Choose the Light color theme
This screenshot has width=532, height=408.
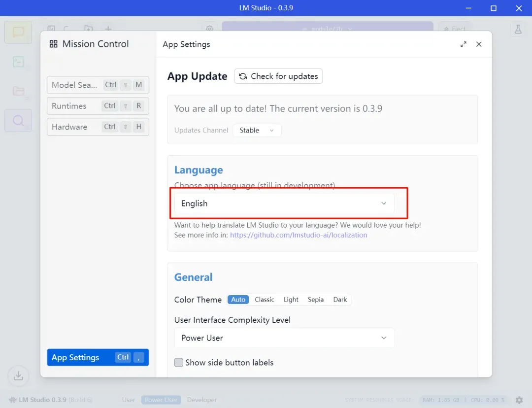(x=291, y=300)
